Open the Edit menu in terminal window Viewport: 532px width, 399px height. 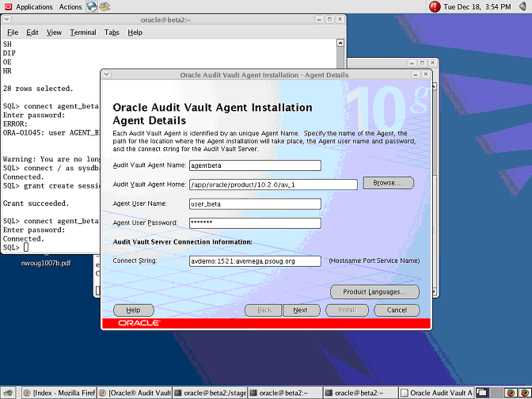click(x=32, y=32)
